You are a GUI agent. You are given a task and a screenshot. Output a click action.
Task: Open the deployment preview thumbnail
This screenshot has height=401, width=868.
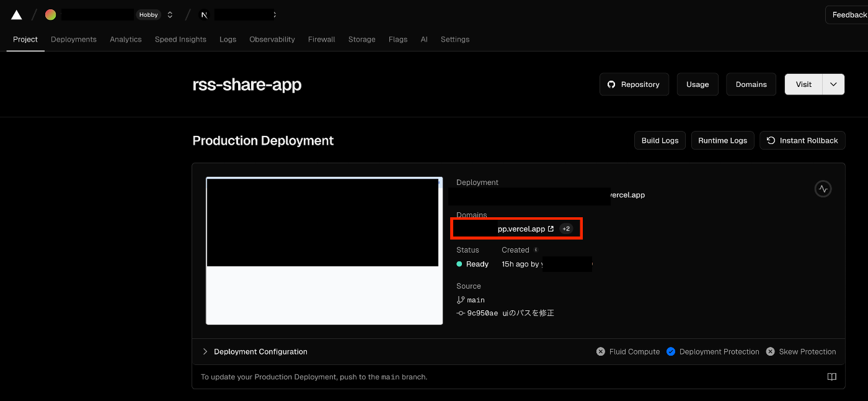(x=324, y=251)
